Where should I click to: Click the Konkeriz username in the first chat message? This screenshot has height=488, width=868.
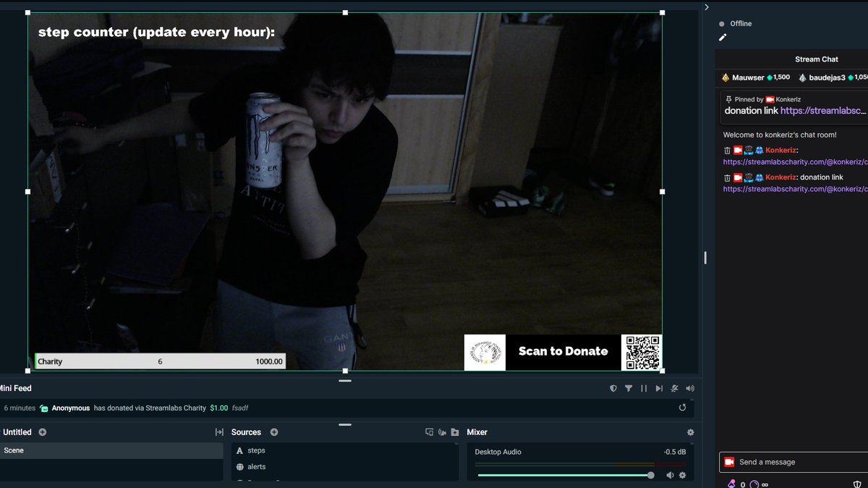tap(780, 151)
